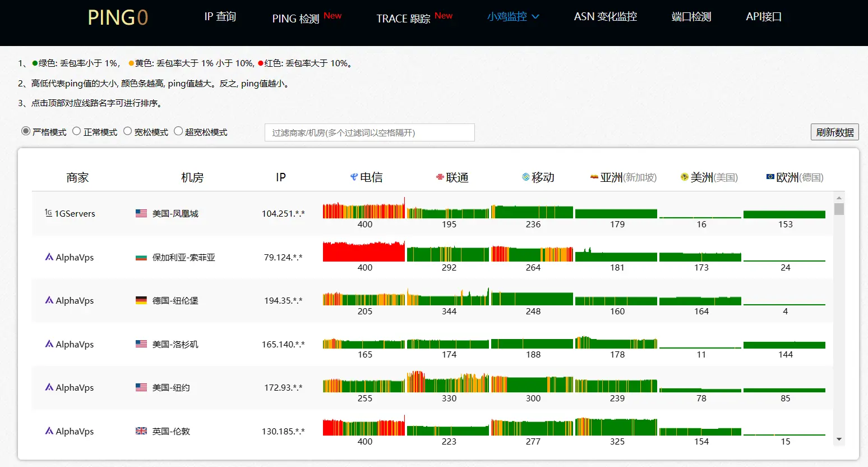Click AlphaVps logo in 索菲亚 row
868x467 pixels.
pos(49,257)
